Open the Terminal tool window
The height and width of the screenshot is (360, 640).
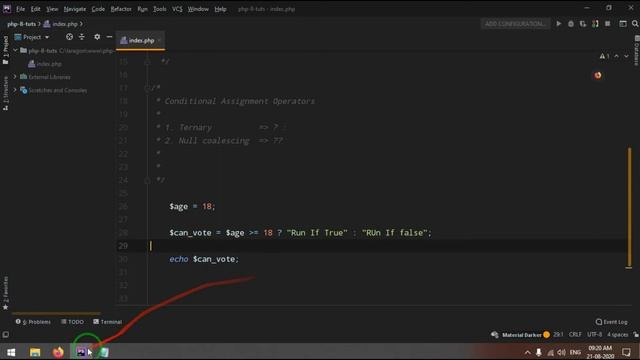[107, 322]
